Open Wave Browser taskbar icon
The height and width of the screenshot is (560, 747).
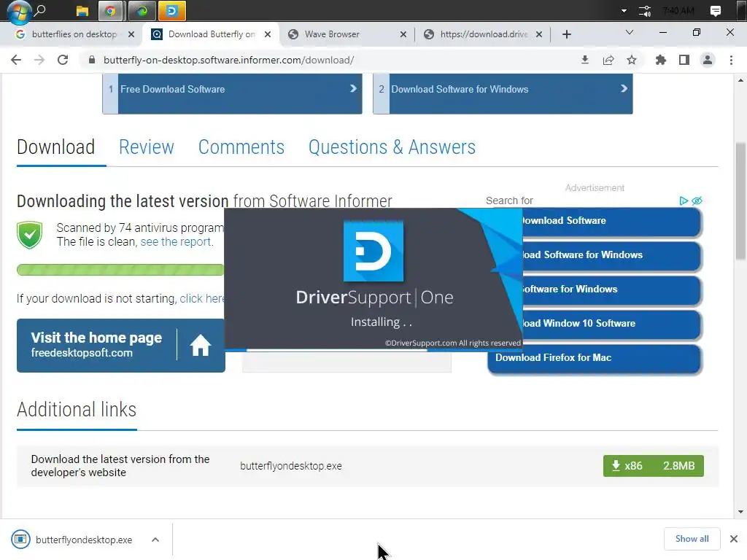(142, 10)
